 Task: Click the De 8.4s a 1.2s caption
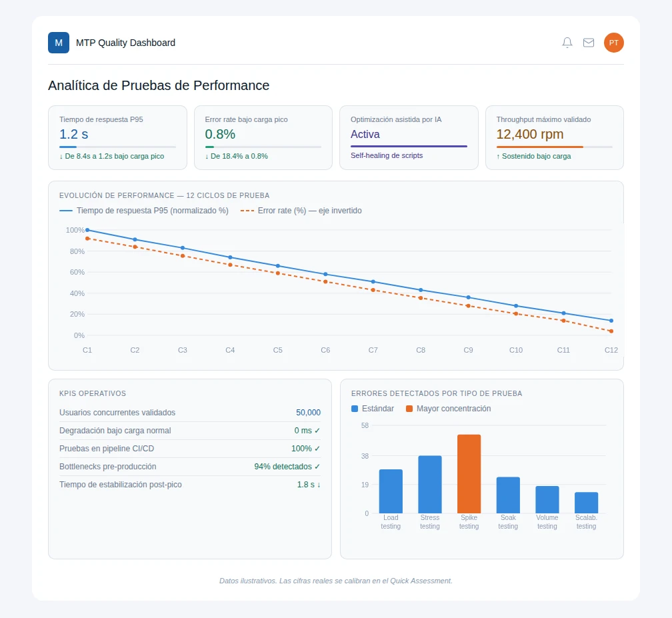point(111,157)
